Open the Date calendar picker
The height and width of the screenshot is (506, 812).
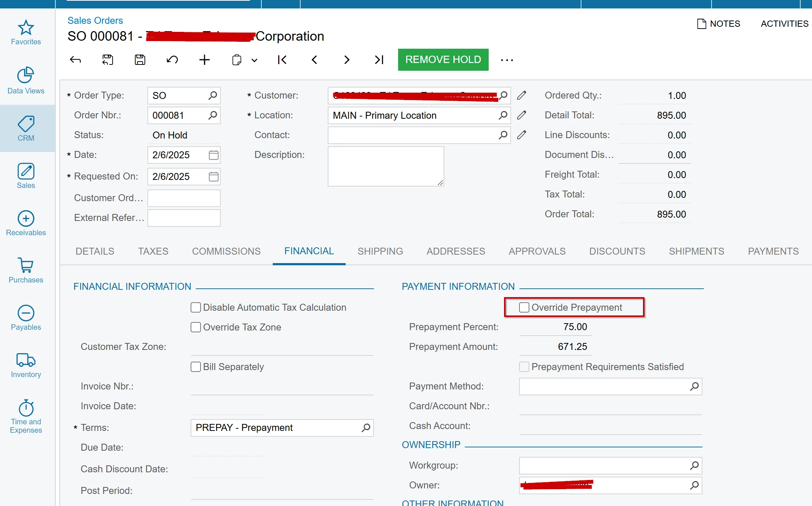213,155
